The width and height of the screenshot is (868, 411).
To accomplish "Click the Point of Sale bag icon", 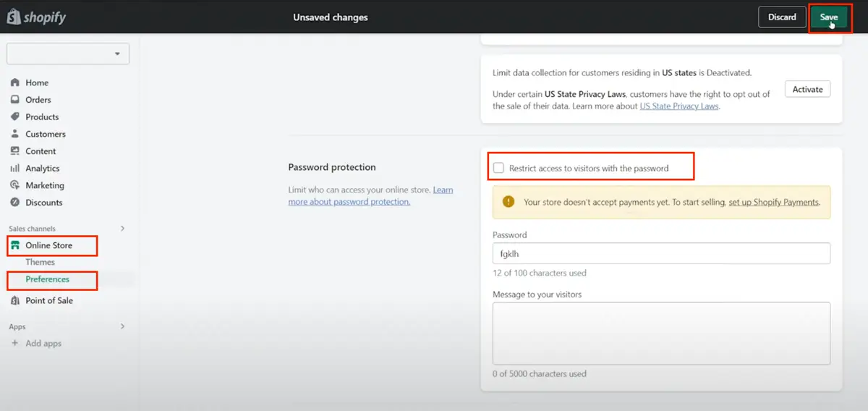I will (x=14, y=300).
